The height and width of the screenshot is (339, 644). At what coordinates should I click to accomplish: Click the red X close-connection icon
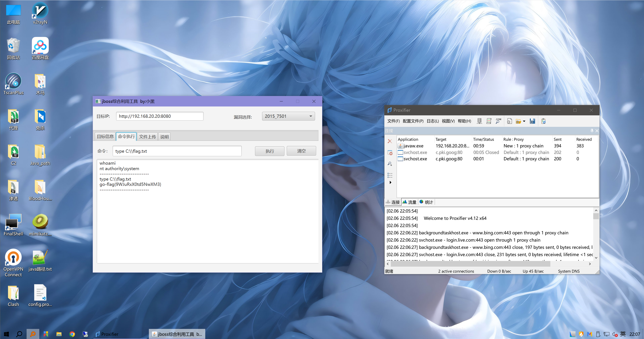click(390, 141)
